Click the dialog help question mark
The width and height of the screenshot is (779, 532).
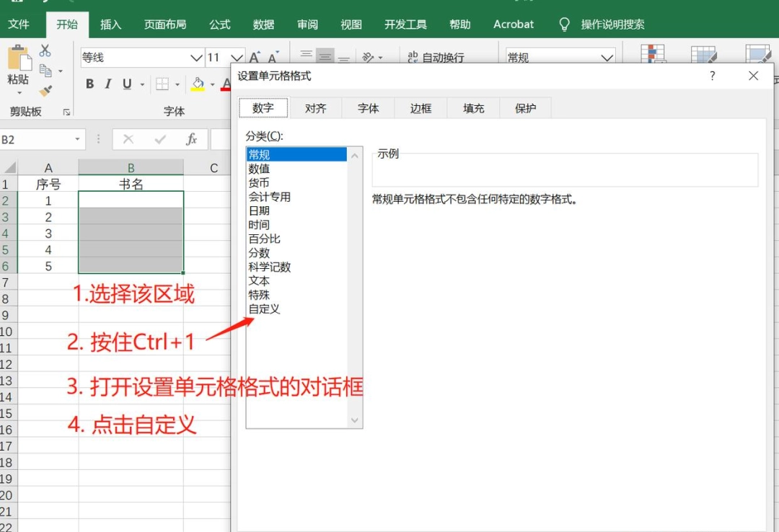pos(713,76)
